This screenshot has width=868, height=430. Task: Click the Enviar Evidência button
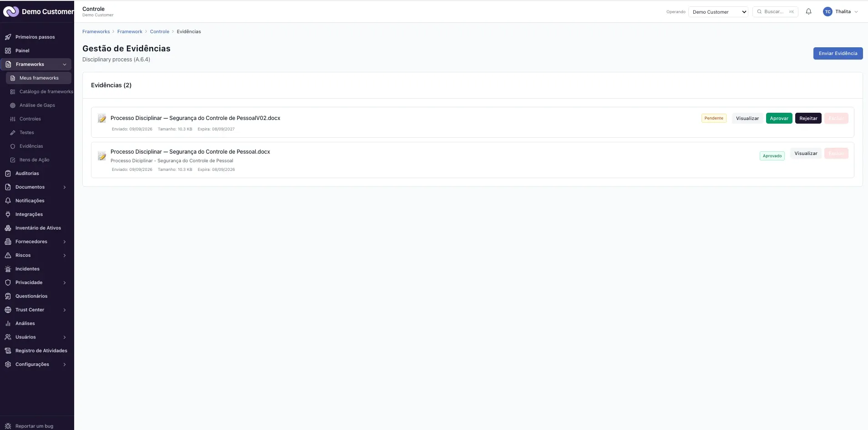tap(838, 53)
